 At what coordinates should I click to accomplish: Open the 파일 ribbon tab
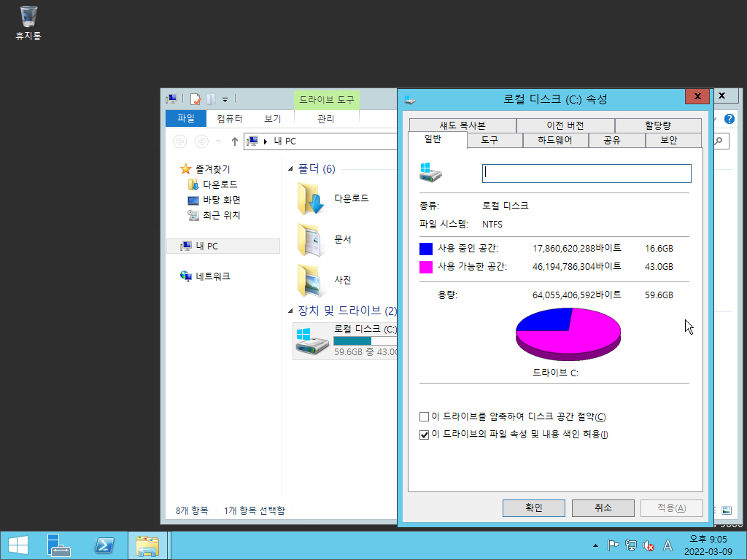(x=186, y=119)
